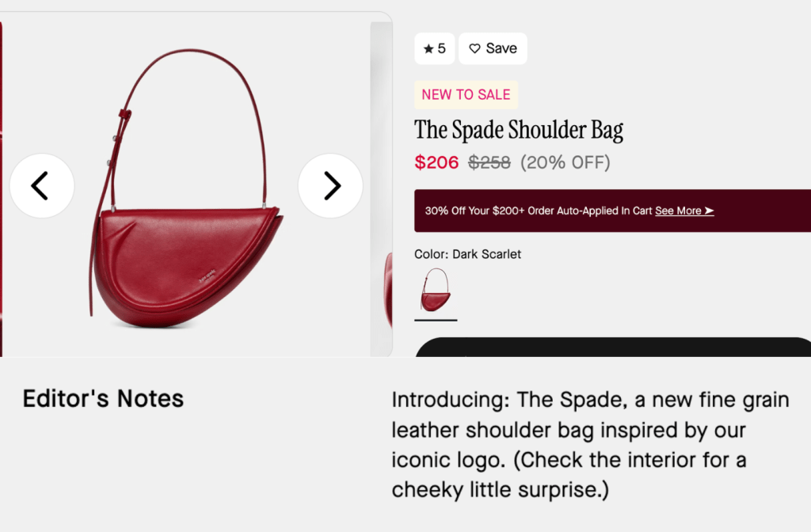
Task: Click the crossed-out $258 original price
Action: click(489, 163)
